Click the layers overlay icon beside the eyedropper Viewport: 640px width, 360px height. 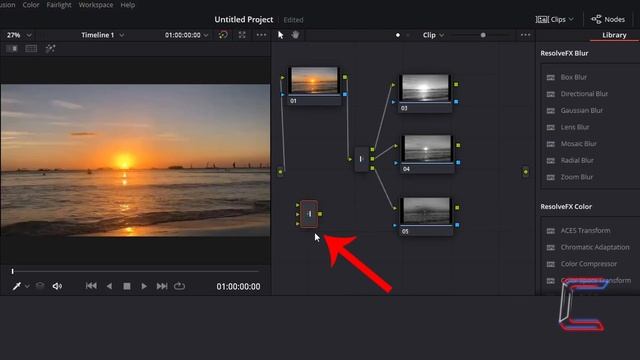pyautogui.click(x=40, y=286)
